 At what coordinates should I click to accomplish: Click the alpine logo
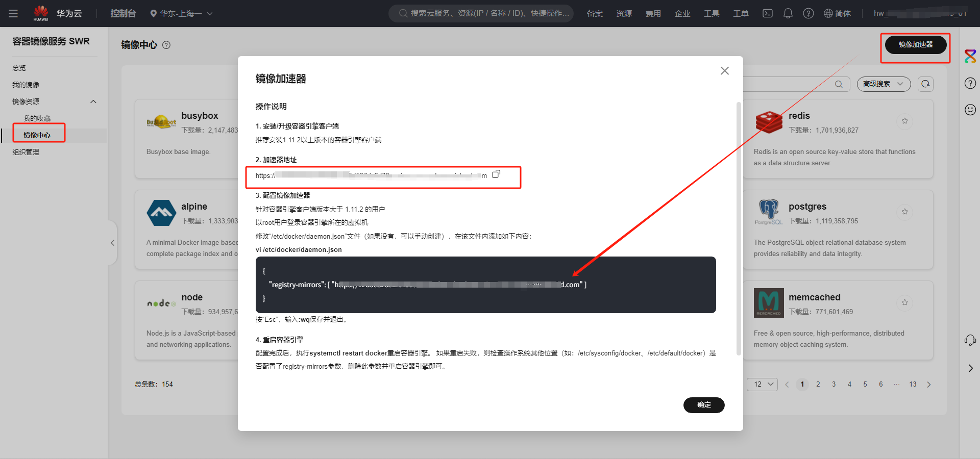tap(161, 213)
